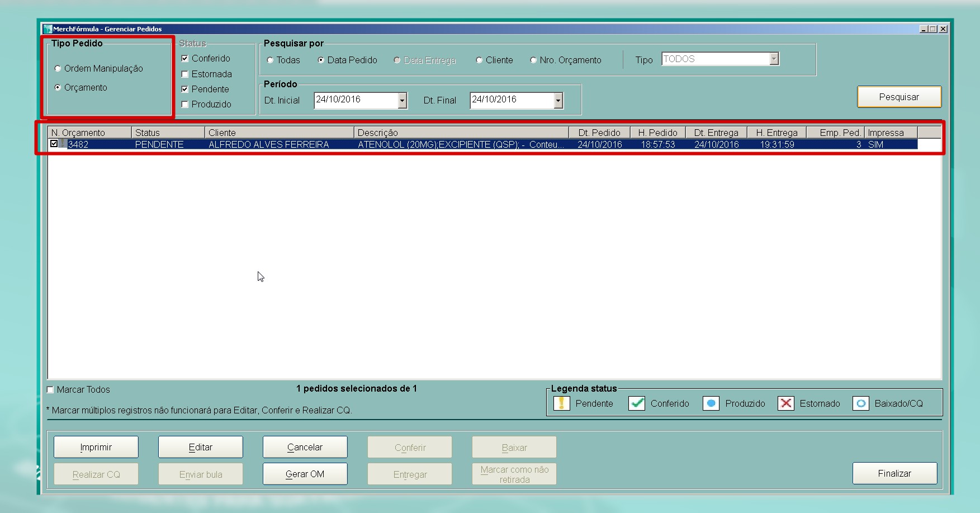Image resolution: width=980 pixels, height=513 pixels.
Task: Sort by the Dt. Entrega column header
Action: click(716, 133)
